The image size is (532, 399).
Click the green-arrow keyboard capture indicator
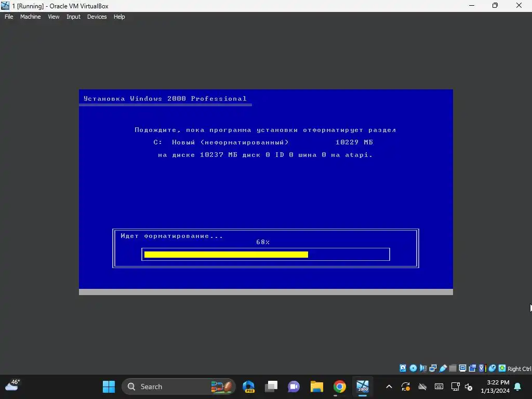point(502,368)
